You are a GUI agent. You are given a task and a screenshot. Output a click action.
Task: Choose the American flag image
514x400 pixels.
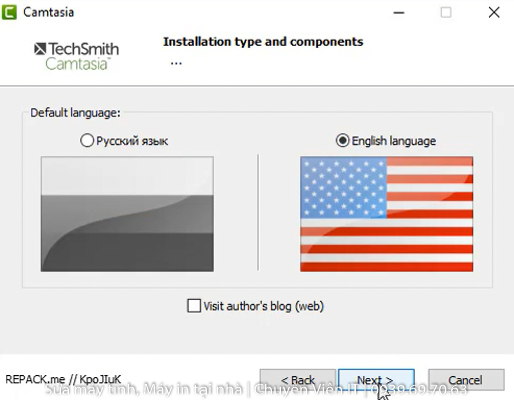(387, 214)
